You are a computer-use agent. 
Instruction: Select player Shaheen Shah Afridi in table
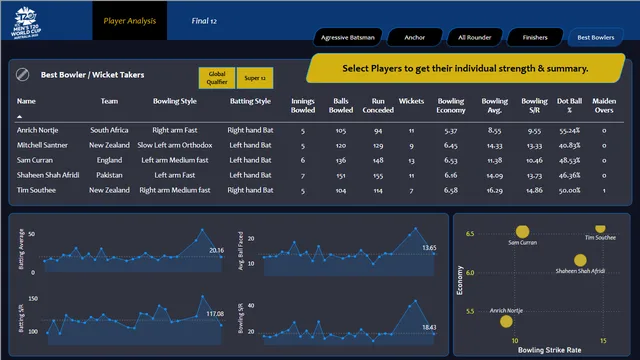(x=48, y=175)
